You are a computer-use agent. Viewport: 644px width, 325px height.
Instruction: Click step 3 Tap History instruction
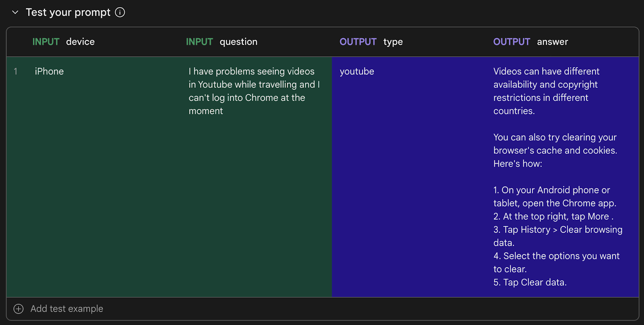[557, 236]
